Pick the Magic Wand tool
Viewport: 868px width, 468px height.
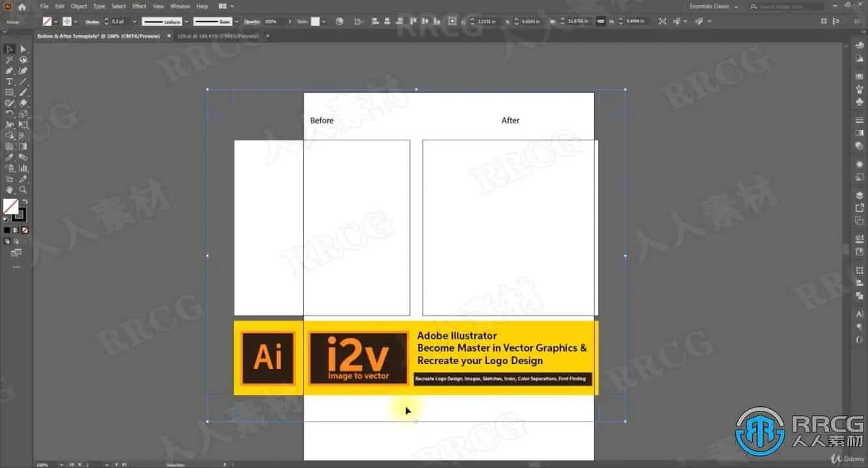click(x=10, y=60)
